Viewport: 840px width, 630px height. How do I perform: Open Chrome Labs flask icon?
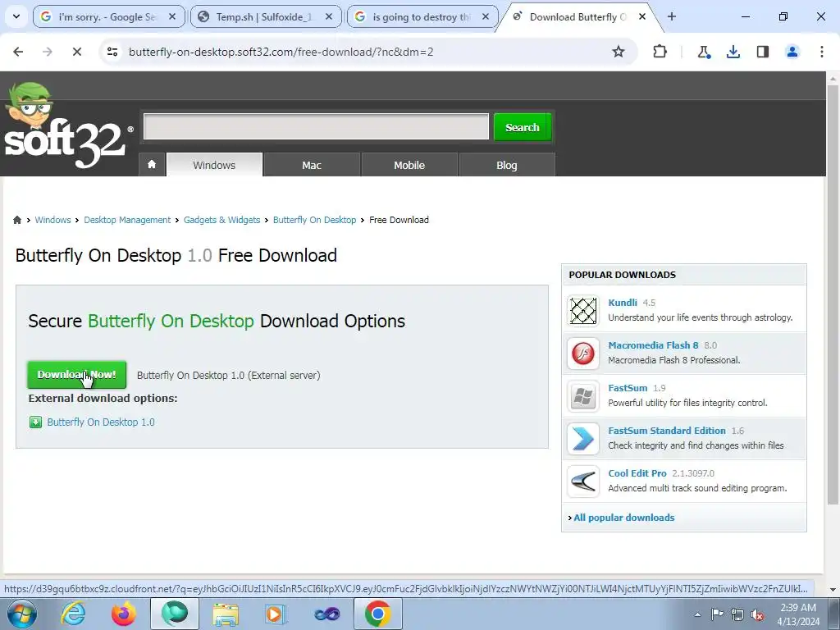click(703, 52)
